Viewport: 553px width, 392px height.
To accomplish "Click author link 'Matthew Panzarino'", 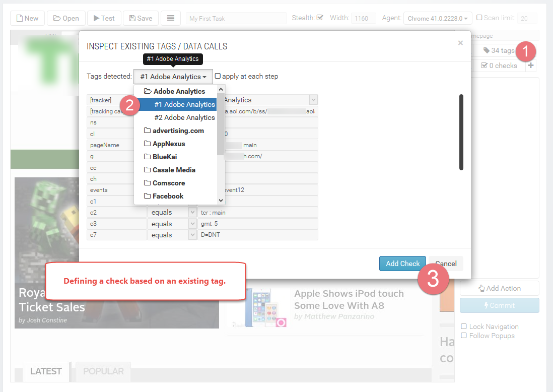I will (x=339, y=316).
